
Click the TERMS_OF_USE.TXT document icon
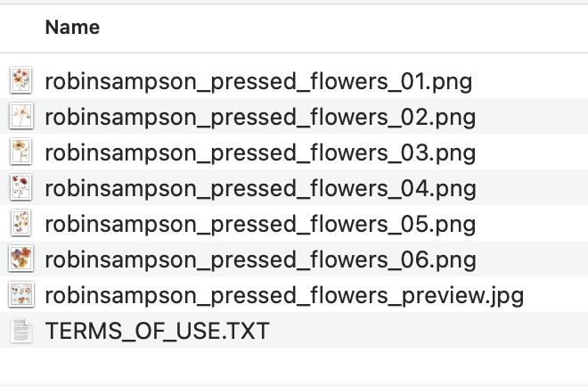click(x=20, y=331)
